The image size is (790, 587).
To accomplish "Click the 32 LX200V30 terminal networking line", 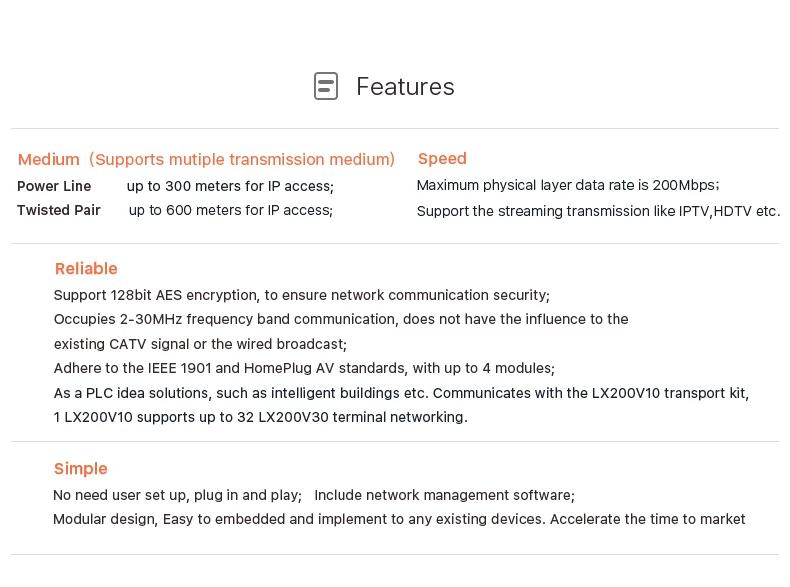I will [x=261, y=417].
